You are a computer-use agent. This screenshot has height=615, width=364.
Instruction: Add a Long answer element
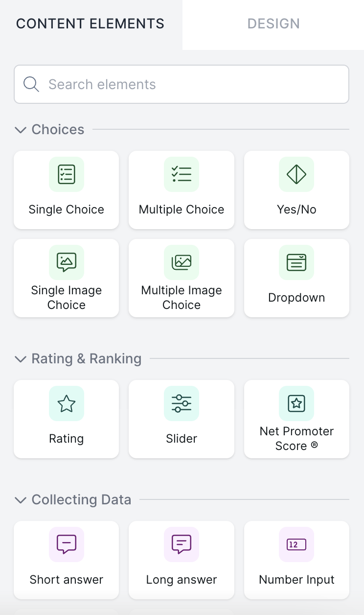(182, 560)
